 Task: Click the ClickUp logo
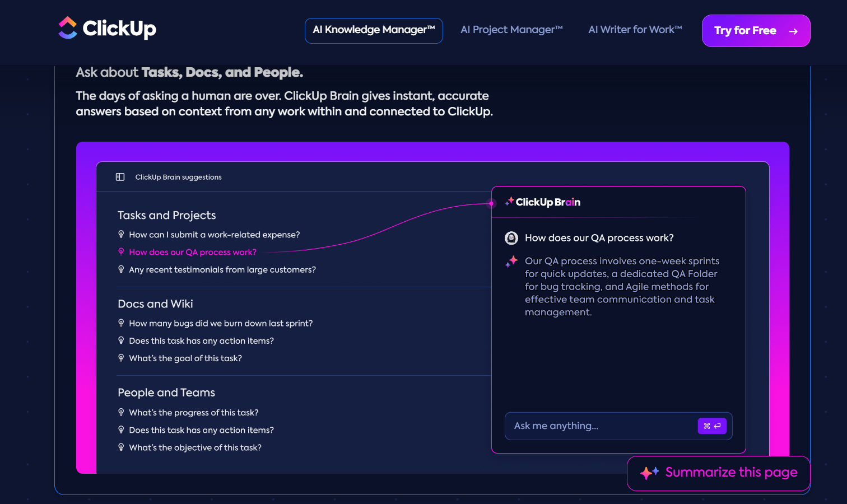tap(106, 29)
